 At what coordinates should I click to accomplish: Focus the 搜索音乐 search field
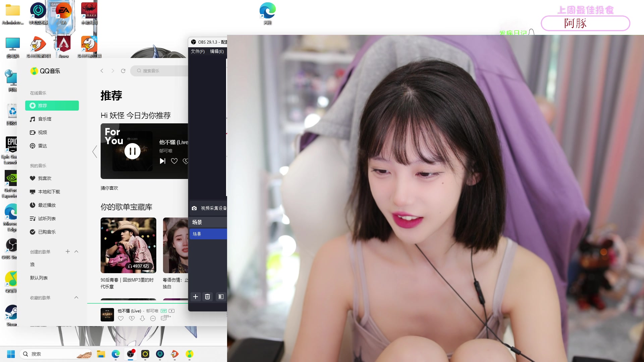click(160, 71)
